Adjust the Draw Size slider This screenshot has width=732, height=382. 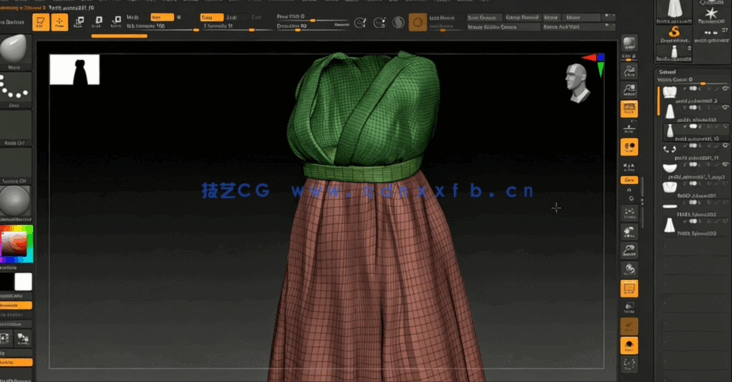coord(312,27)
